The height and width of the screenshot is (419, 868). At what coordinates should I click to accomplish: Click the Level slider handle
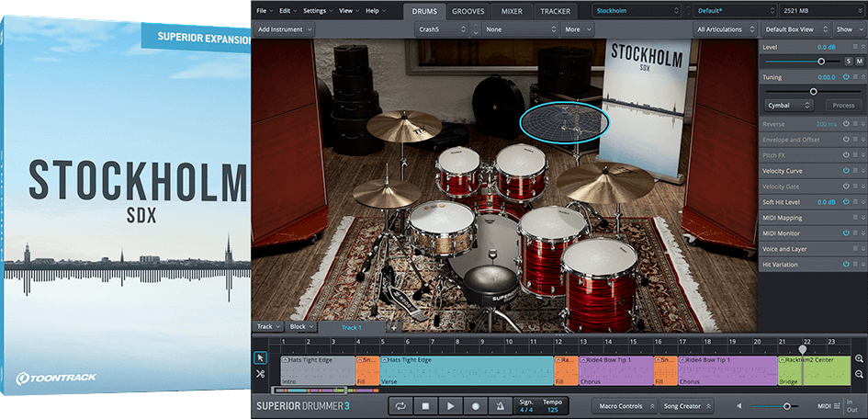pos(821,62)
